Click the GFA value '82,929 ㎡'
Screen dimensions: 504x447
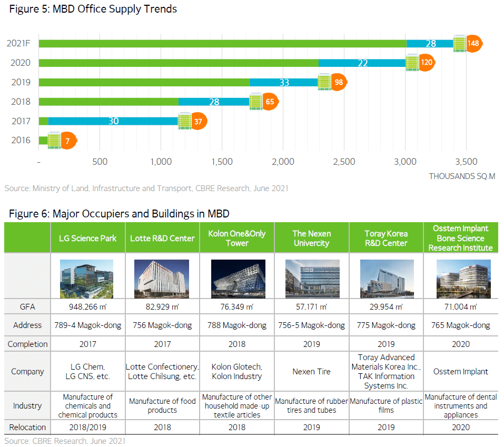(x=162, y=307)
